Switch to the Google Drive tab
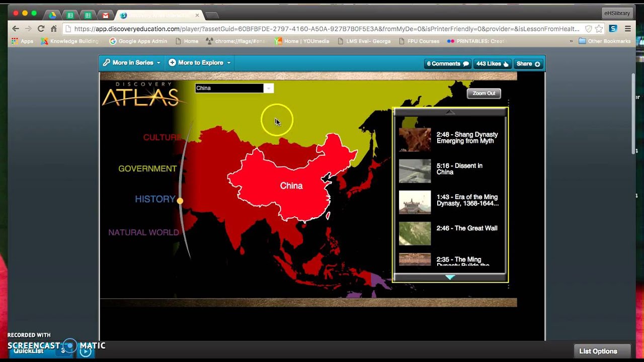The width and height of the screenshot is (644, 362). pos(52,15)
